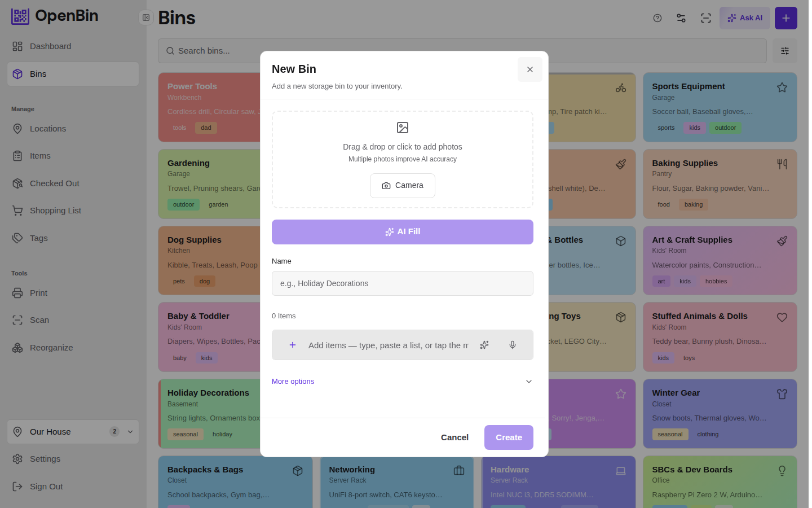This screenshot has width=812, height=508.
Task: Open the Print tool
Action: tap(73, 293)
